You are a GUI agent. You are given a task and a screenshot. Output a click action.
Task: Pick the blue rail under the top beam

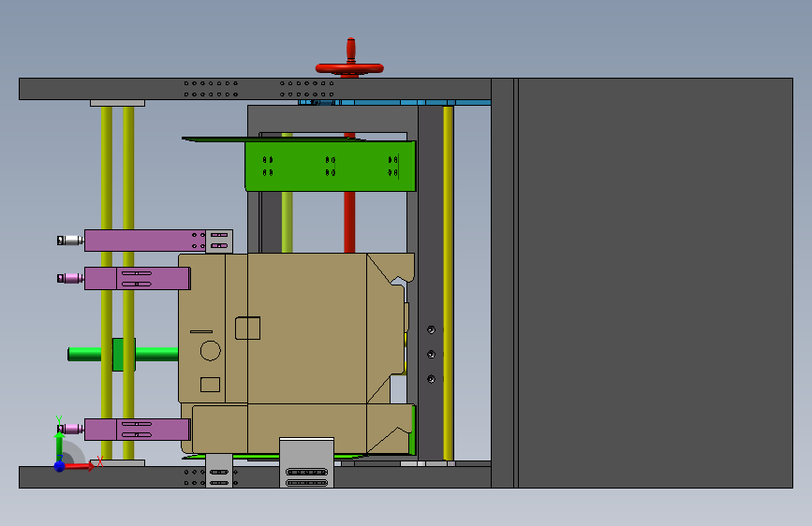[x=394, y=103]
